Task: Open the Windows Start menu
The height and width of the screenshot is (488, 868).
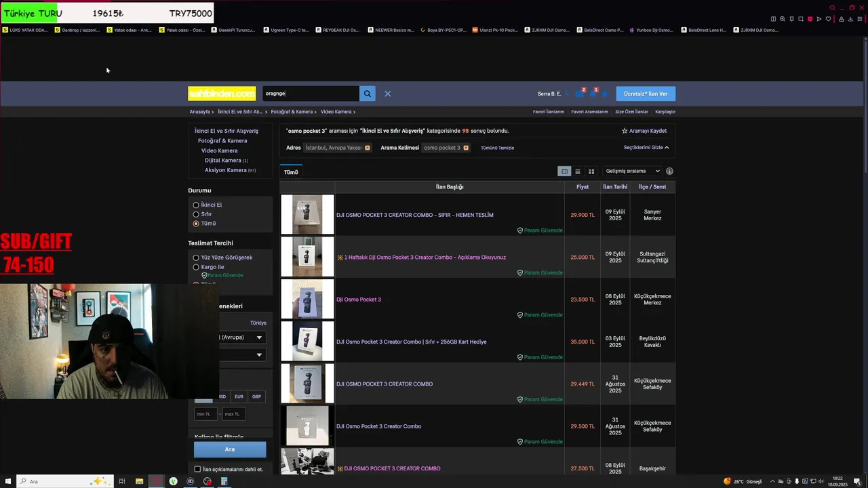Action: (x=8, y=481)
